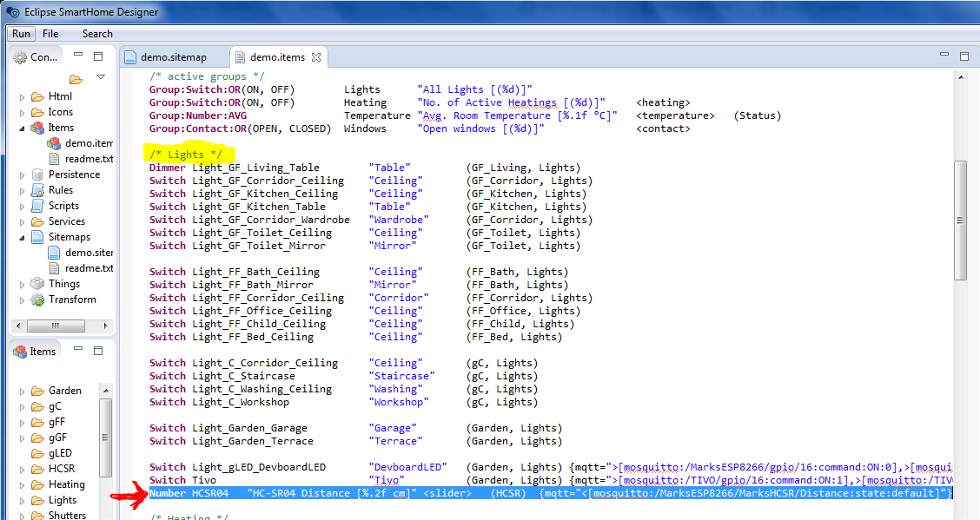This screenshot has width=980, height=520.
Task: Click the Items panel scrollbar up arrow
Action: pyautogui.click(x=105, y=391)
